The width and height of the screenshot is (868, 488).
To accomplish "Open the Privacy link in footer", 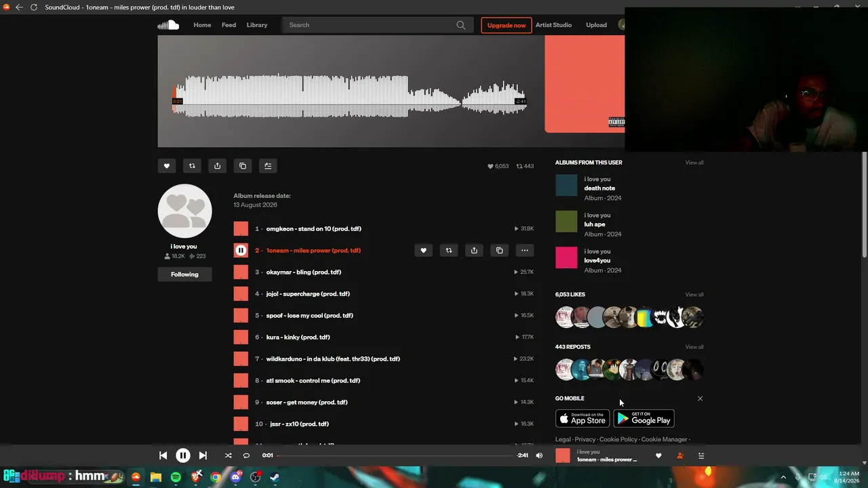I will coord(585,439).
